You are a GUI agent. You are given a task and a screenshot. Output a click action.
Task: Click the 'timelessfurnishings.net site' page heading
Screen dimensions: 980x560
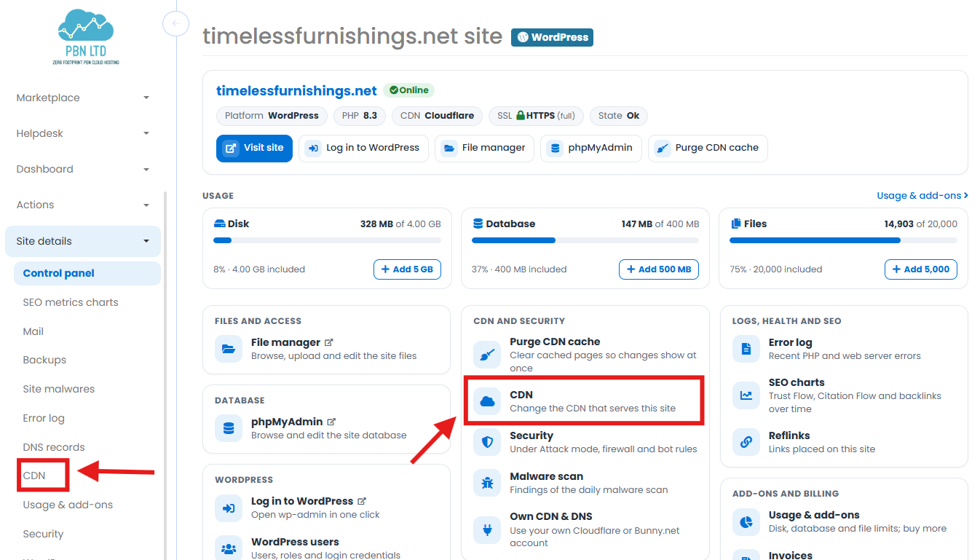(352, 36)
